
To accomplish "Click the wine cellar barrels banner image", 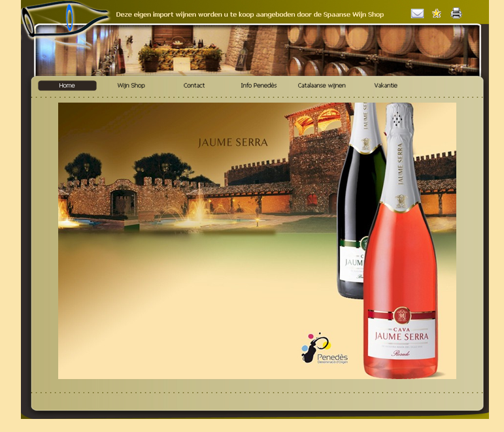I will point(386,51).
